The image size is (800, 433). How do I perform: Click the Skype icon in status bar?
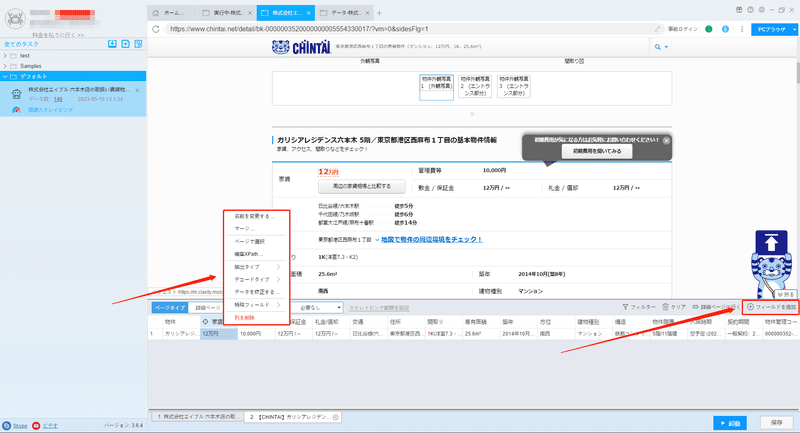tap(7, 425)
